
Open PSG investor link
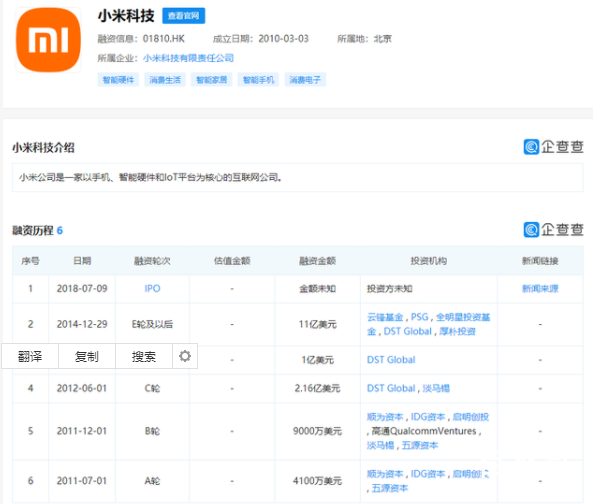[420, 317]
